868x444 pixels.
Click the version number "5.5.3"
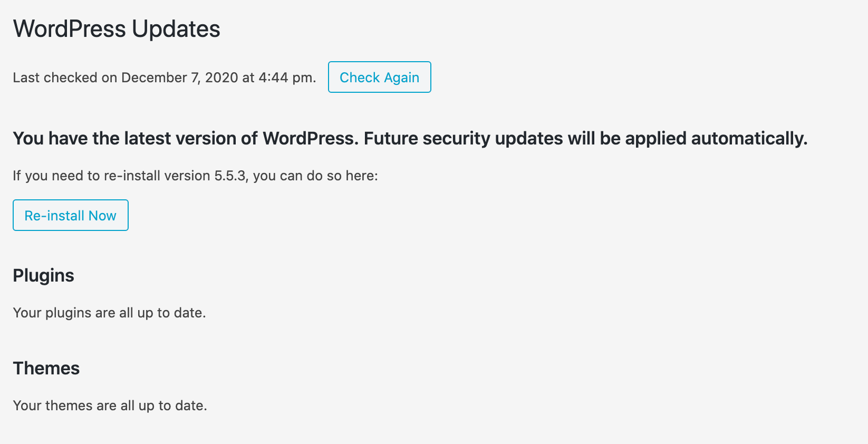tap(230, 176)
